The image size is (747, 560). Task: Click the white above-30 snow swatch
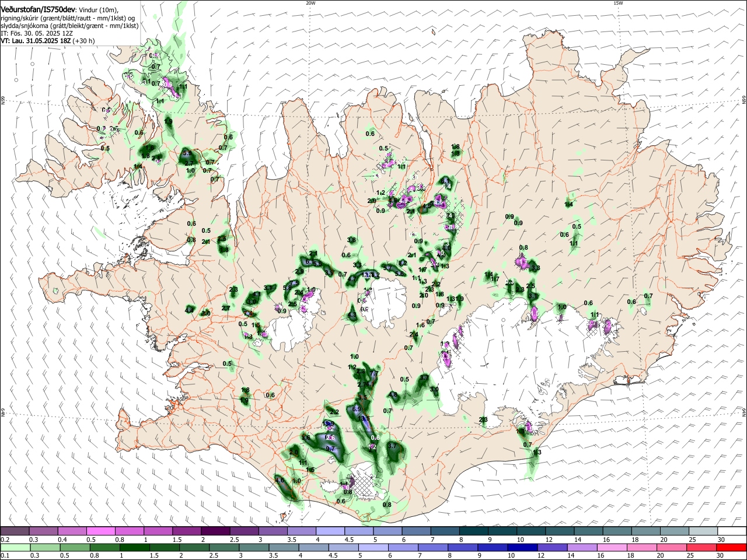[x=732, y=531]
